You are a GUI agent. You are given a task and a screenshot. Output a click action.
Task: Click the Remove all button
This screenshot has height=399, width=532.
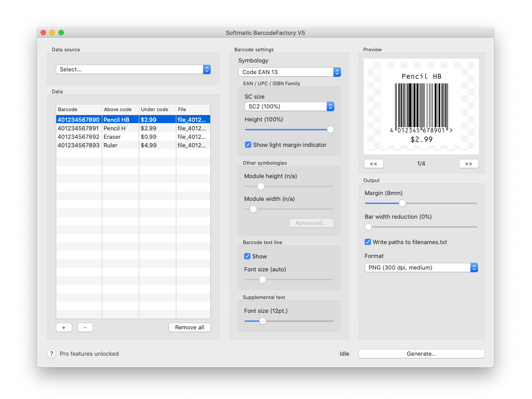click(189, 327)
